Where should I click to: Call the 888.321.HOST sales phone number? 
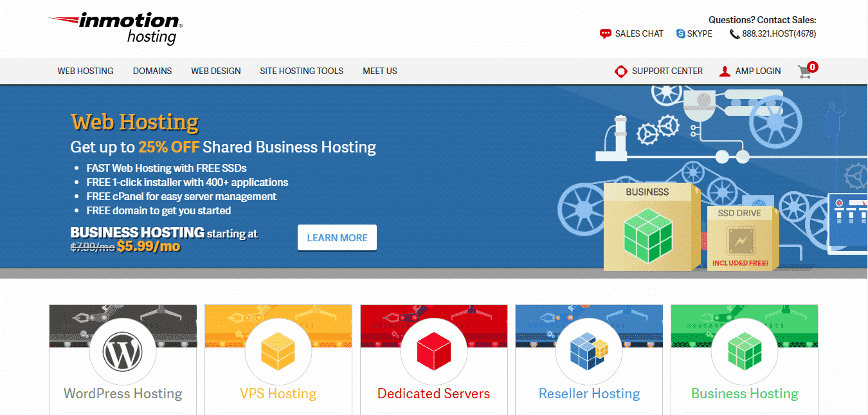779,34
